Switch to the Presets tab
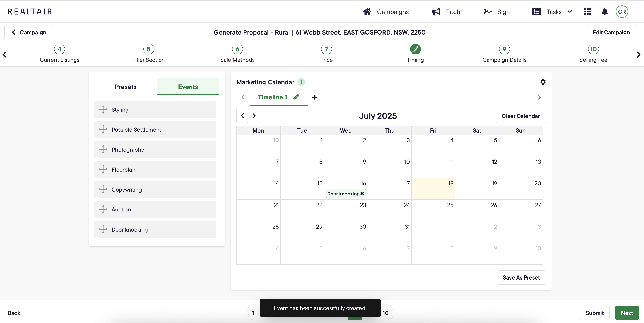Screen dimensions: 644x323 tap(125, 87)
